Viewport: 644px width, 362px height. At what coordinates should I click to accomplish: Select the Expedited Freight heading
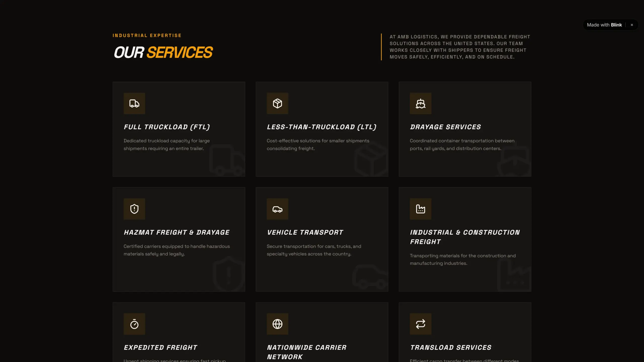pos(160,348)
